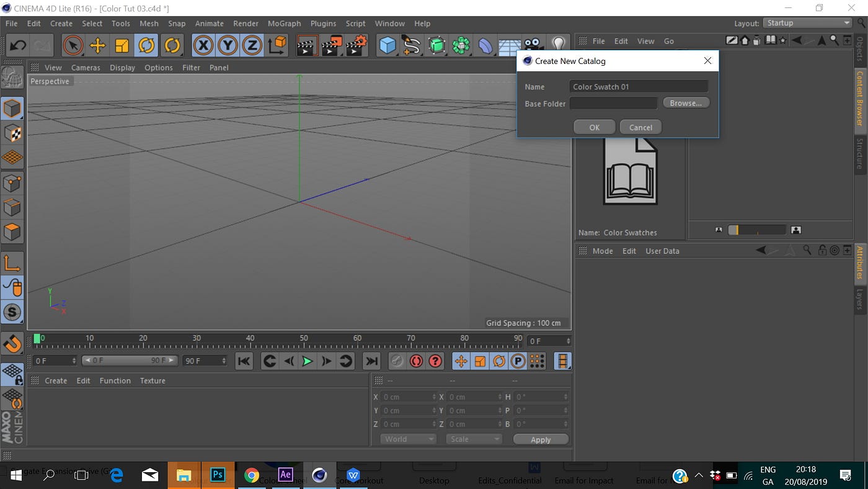Toggle point level animation dots icon
This screenshot has width=868, height=489.
[537, 361]
